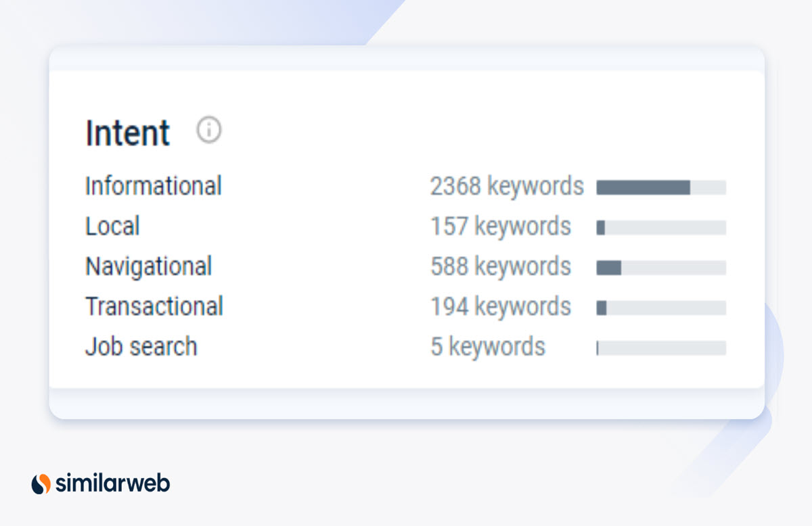The image size is (812, 526).
Task: Open the 194 keywords count
Action: click(x=501, y=307)
